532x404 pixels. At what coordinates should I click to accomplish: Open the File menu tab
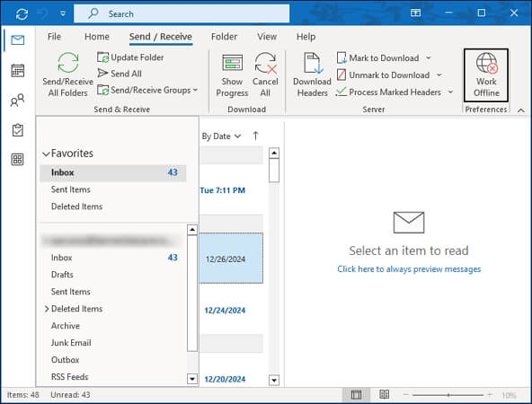click(x=54, y=37)
